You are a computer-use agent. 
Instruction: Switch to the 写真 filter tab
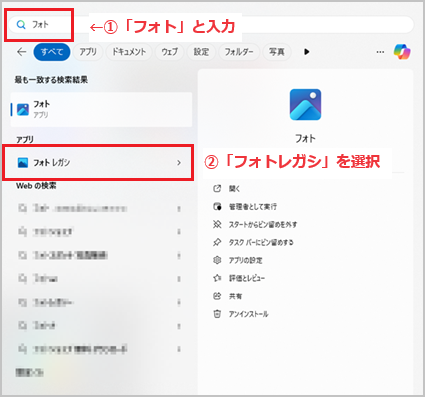[277, 52]
